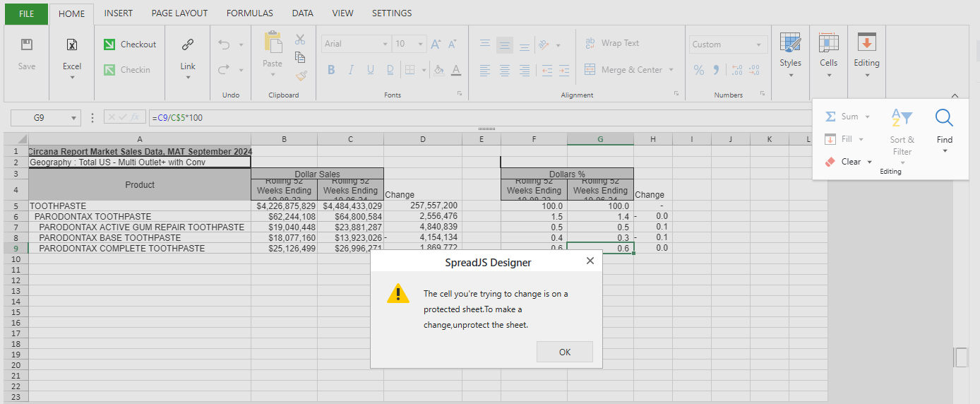Switch to the INSERT tab
Image resolution: width=980 pixels, height=404 pixels.
pyautogui.click(x=119, y=13)
